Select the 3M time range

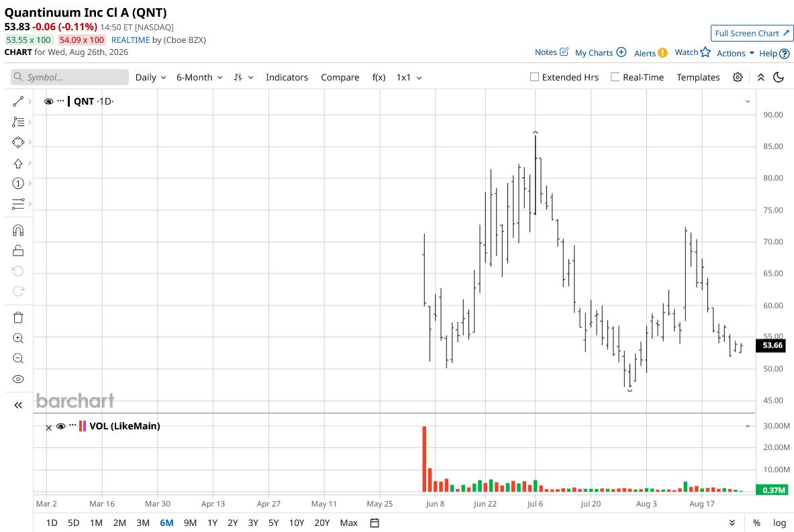pos(143,523)
